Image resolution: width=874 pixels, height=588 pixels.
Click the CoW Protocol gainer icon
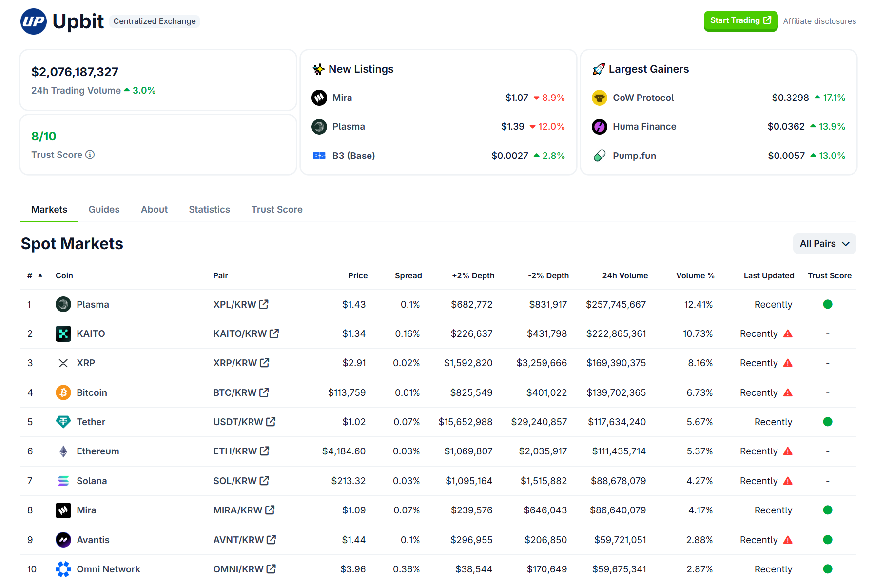coord(599,98)
